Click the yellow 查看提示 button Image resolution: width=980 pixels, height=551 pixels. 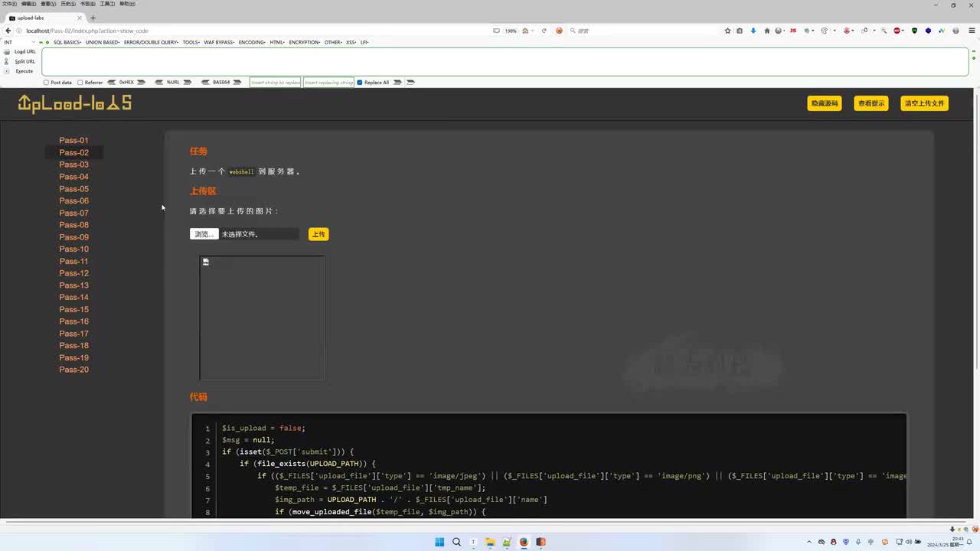(x=871, y=103)
